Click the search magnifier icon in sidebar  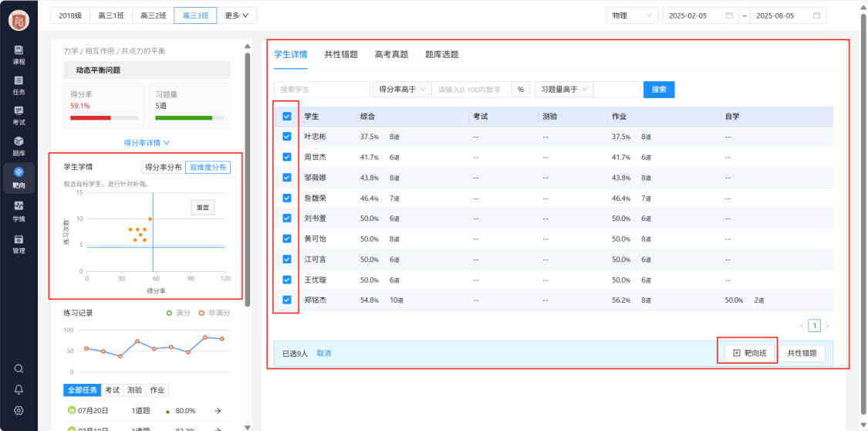pos(19,368)
